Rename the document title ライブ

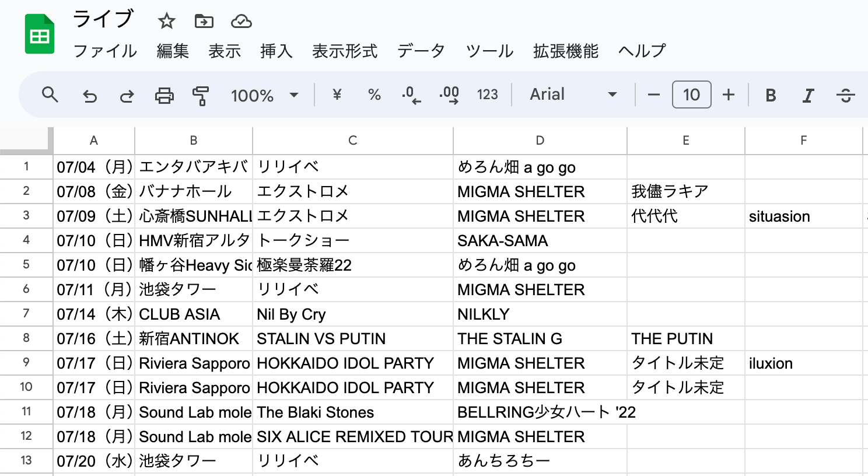(103, 20)
